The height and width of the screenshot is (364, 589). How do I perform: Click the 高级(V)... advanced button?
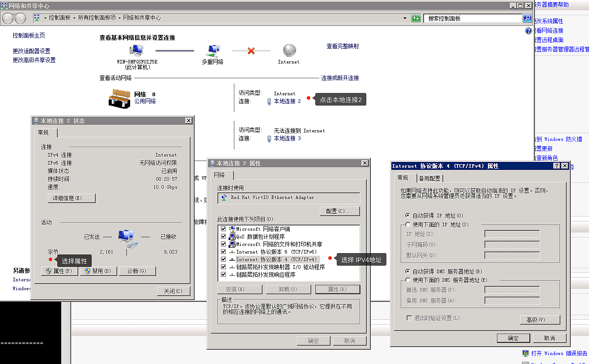pyautogui.click(x=540, y=320)
